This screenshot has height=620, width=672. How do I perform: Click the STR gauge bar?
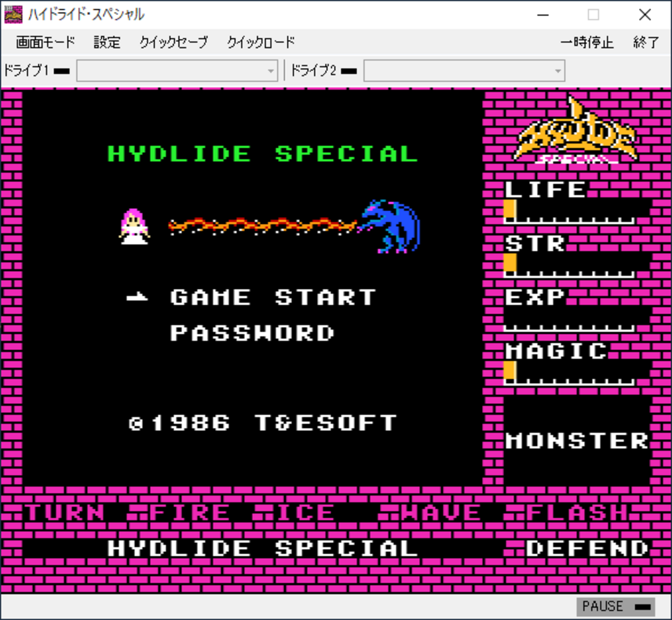569,266
